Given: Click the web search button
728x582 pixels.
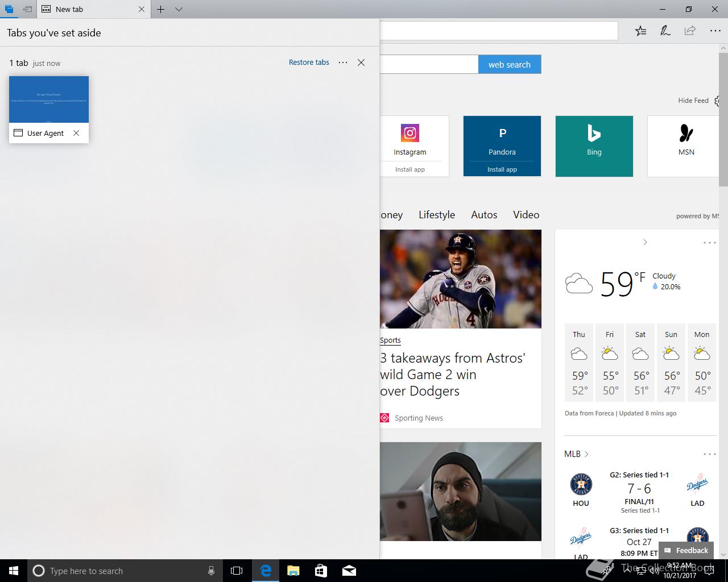Looking at the screenshot, I should pyautogui.click(x=510, y=64).
